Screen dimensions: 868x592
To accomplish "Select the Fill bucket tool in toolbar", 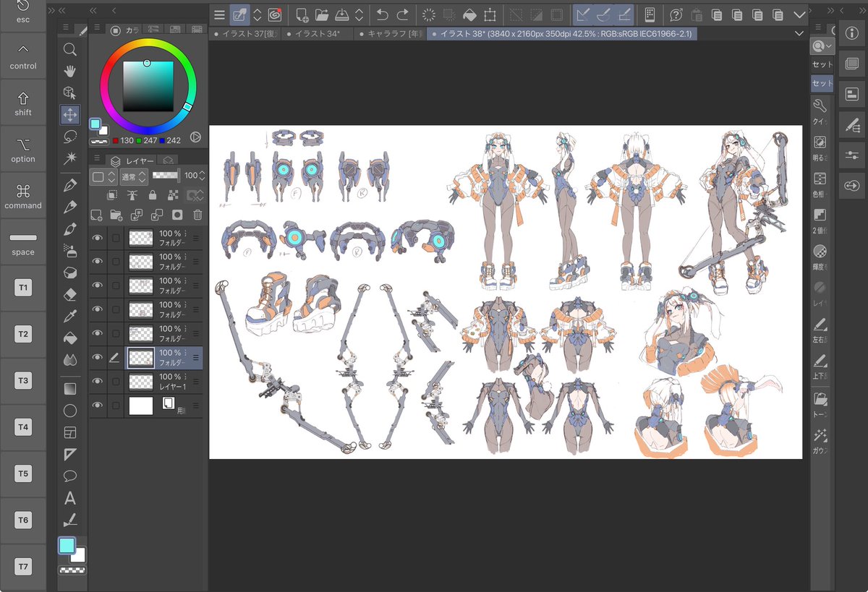I will 70,338.
